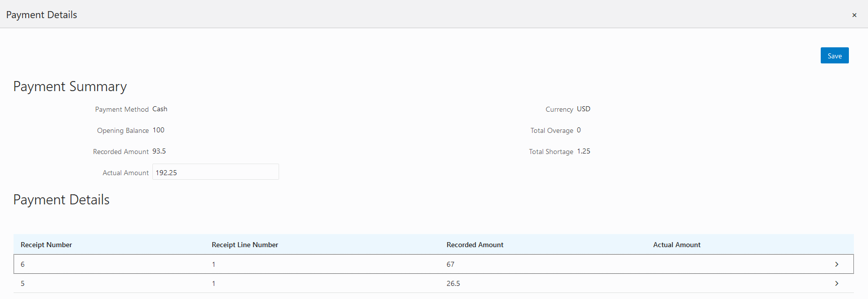868x299 pixels.
Task: Select receipt number 6 cell
Action: pyautogui.click(x=23, y=264)
